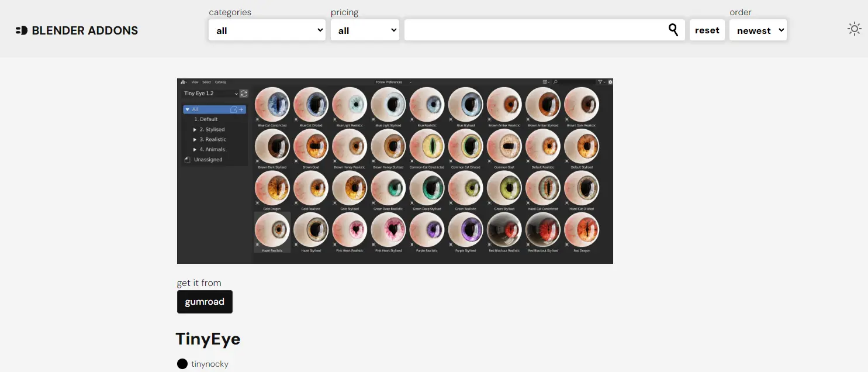Open the categories dropdown

[267, 30]
